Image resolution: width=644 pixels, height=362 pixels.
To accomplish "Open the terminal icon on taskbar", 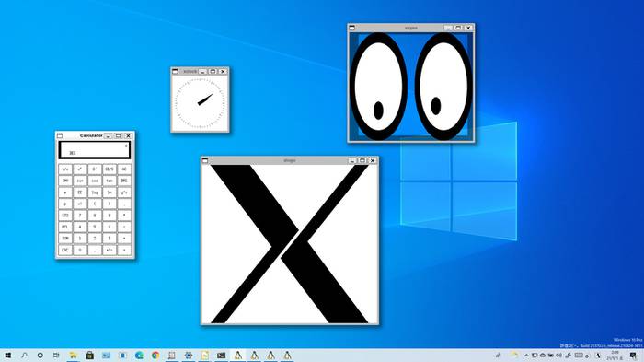I will (x=221, y=356).
